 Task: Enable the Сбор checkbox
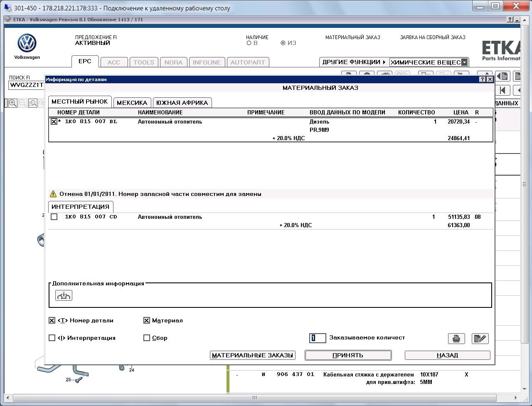tap(147, 338)
